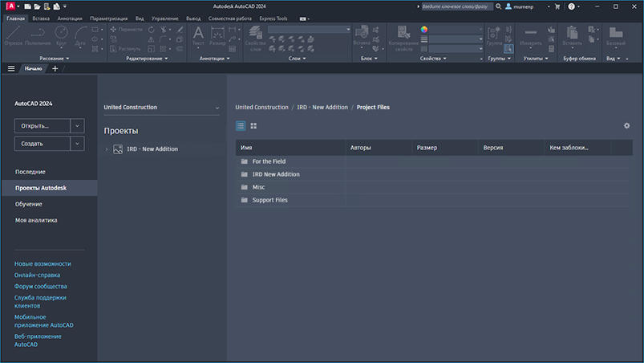The image size is (644, 363).
Task: Open the settings gear in file list
Action: pos(626,126)
